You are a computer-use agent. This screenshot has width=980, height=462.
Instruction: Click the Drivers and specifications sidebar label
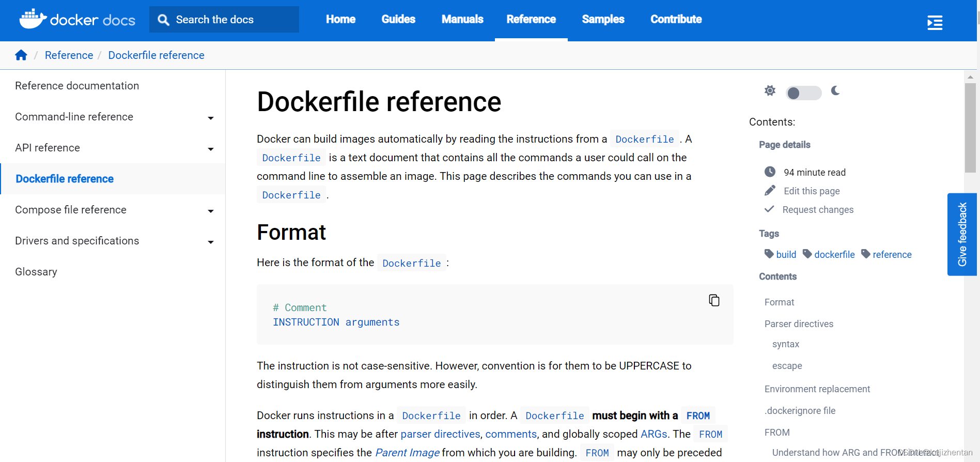77,241
